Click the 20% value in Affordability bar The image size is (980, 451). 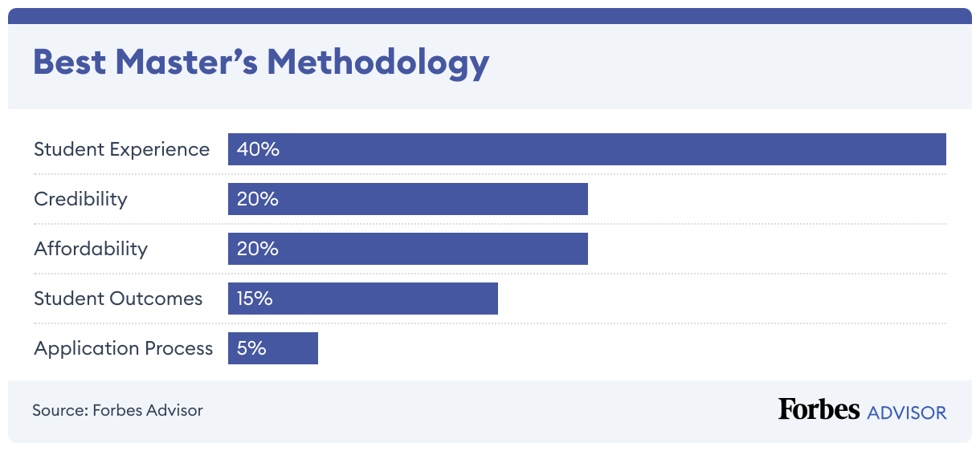[x=258, y=249]
